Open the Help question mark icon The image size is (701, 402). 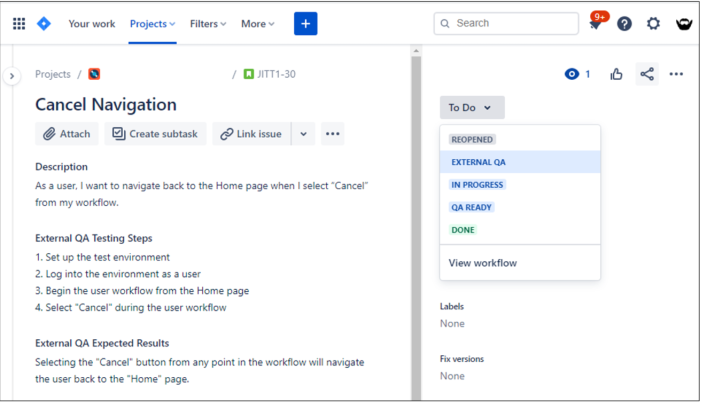pyautogui.click(x=624, y=24)
